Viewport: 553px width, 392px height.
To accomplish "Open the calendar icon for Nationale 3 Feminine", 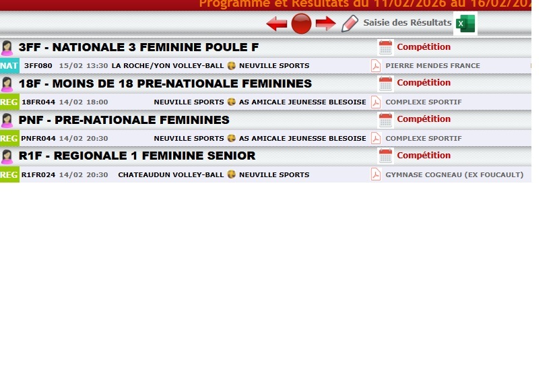I will tap(385, 47).
